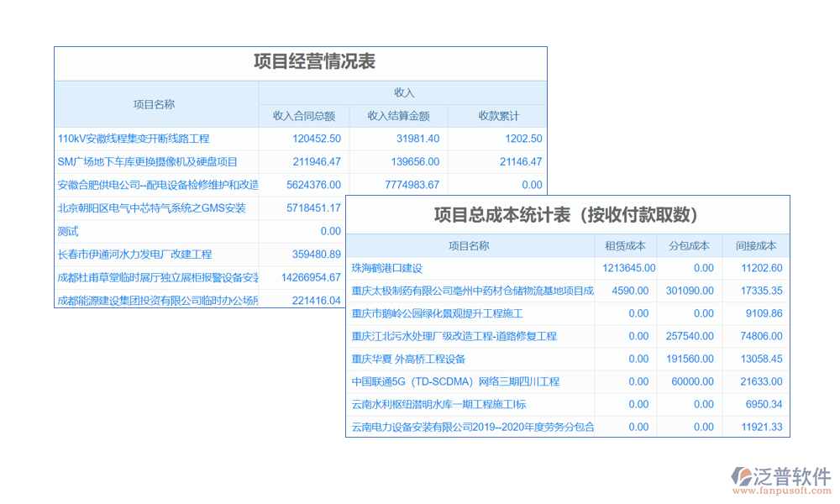Click the 项目经营情况表 table title
The image size is (840, 504).
point(314,61)
